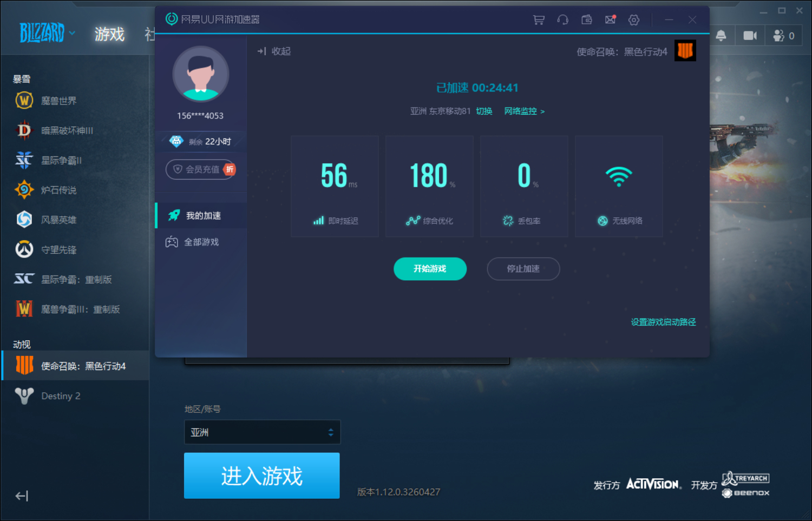This screenshot has width=812, height=521.
Task: Select 炉石传说 in game list
Action: coord(75,190)
